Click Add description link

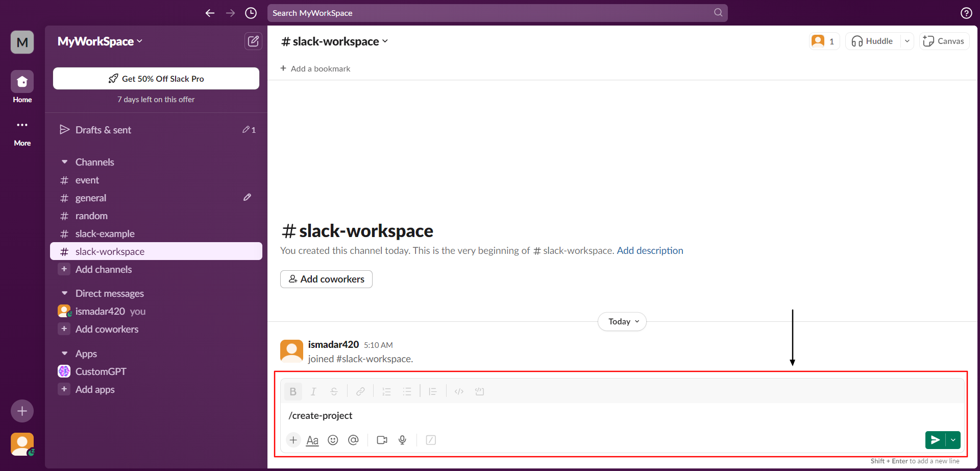pyautogui.click(x=650, y=250)
